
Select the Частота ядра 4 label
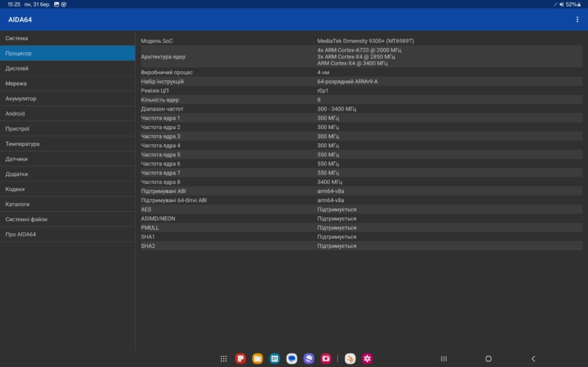[161, 145]
